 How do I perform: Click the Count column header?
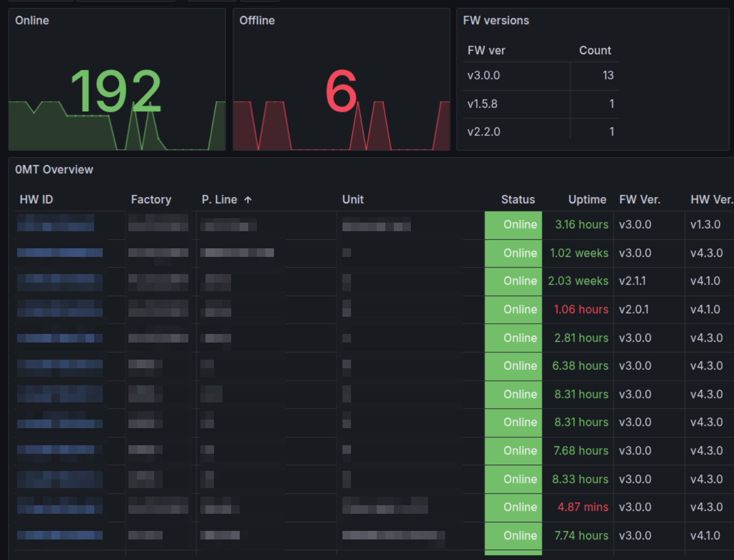tap(595, 50)
